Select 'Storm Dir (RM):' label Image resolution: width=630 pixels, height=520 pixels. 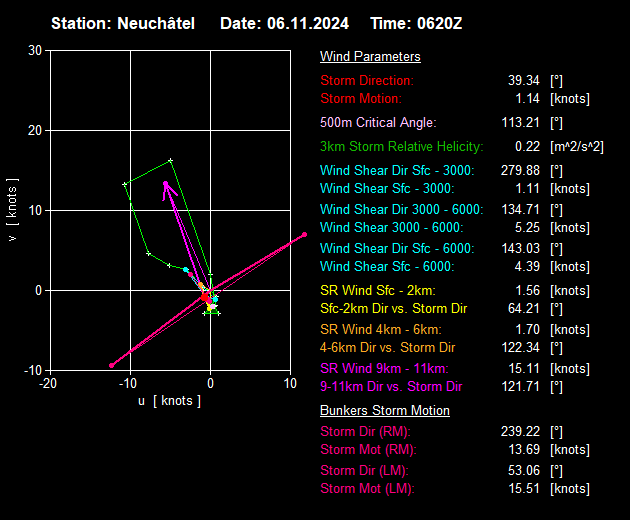pyautogui.click(x=365, y=432)
